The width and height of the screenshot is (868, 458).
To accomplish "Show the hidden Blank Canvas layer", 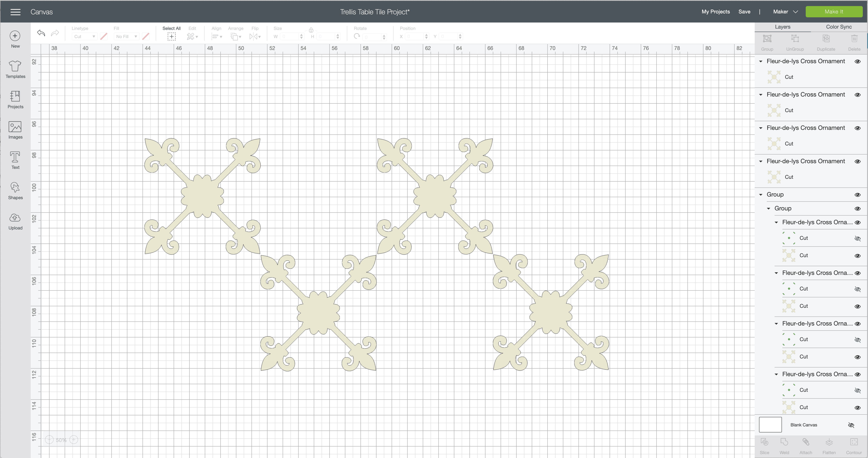I will [x=851, y=425].
